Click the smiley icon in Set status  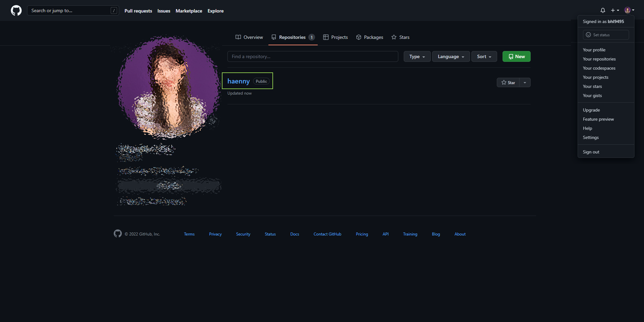click(588, 35)
